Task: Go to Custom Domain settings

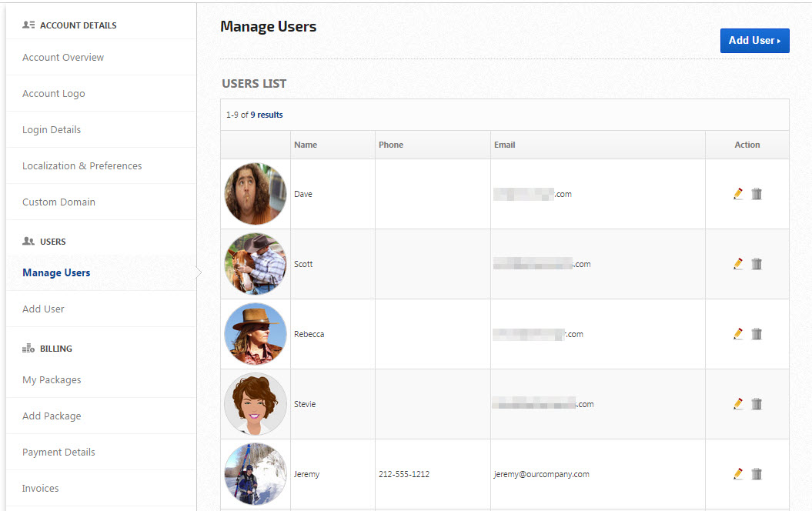Action: click(x=58, y=202)
